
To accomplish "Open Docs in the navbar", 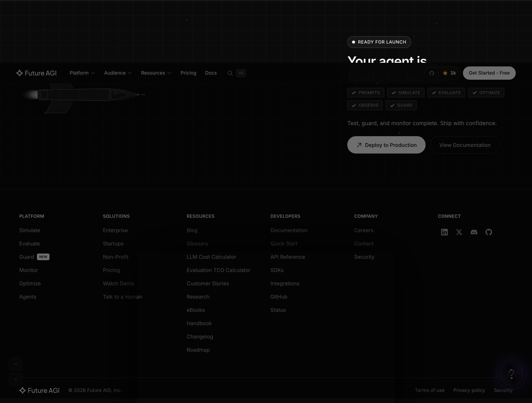I will [211, 73].
